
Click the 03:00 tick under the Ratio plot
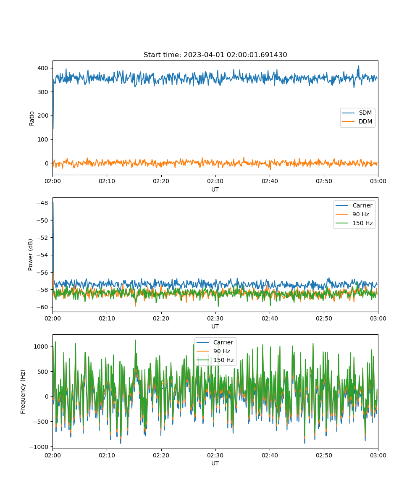click(x=378, y=181)
